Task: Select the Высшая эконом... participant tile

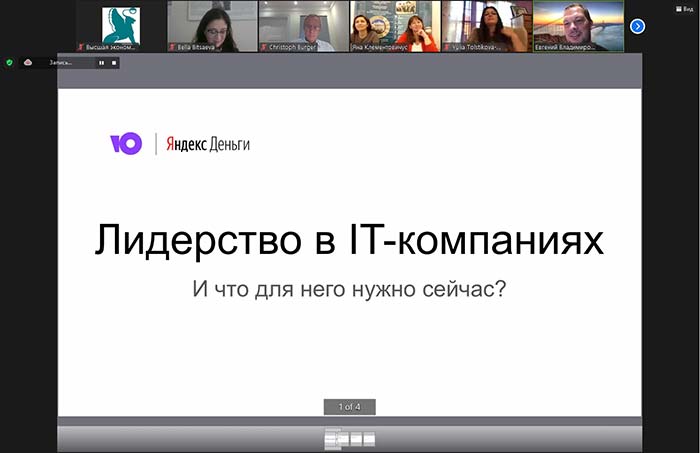Action: [x=121, y=27]
